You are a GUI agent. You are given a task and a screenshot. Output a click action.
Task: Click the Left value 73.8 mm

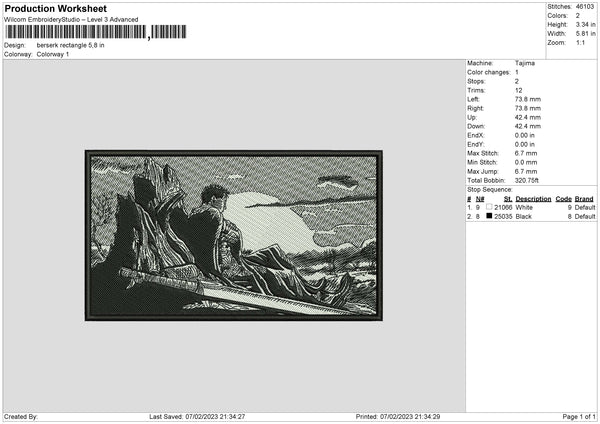[528, 99]
